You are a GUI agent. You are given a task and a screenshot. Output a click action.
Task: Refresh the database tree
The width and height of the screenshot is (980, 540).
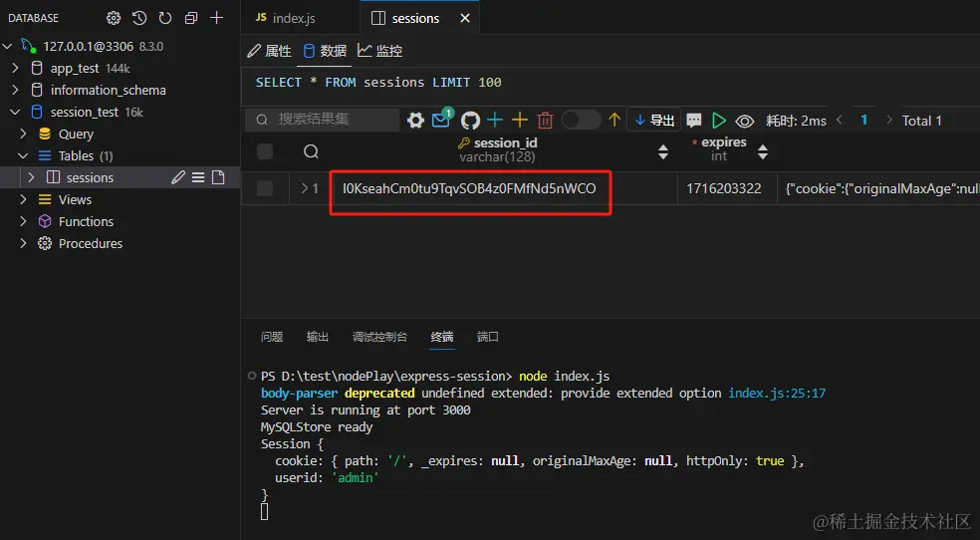coord(165,18)
